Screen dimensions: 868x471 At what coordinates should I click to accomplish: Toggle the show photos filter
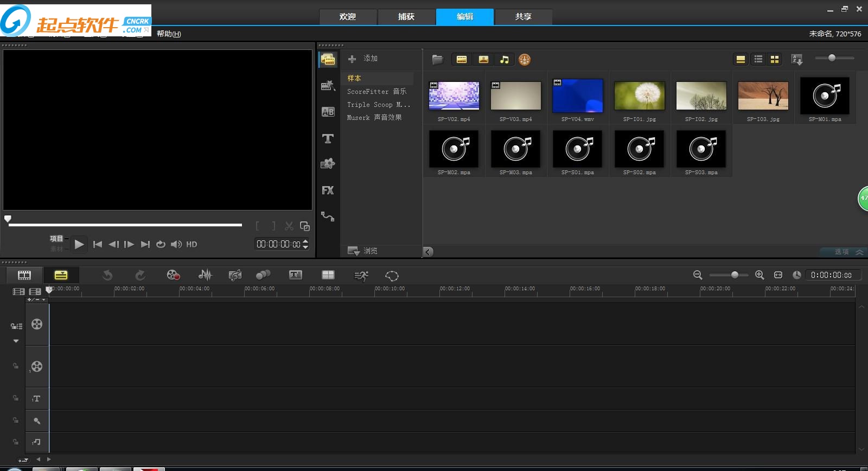click(483, 60)
